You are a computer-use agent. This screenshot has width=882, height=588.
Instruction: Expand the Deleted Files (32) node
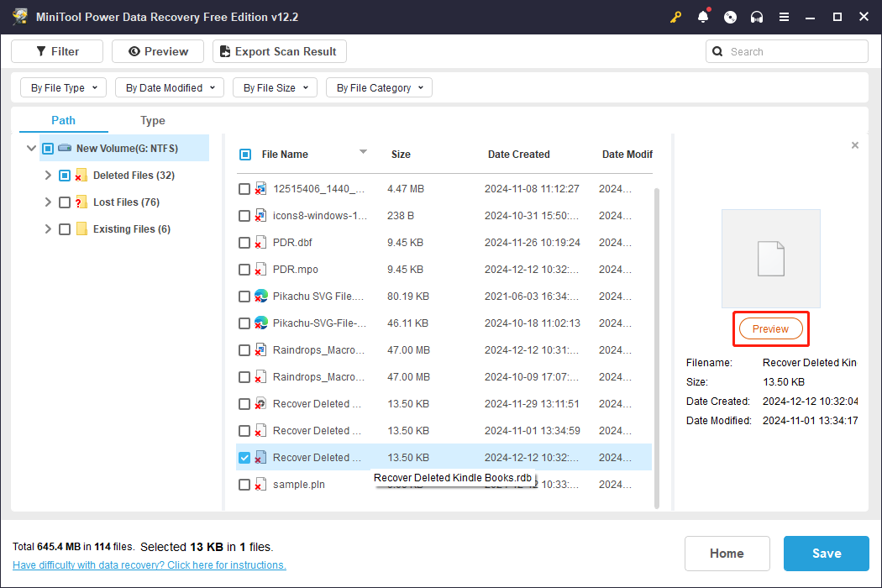pyautogui.click(x=48, y=176)
